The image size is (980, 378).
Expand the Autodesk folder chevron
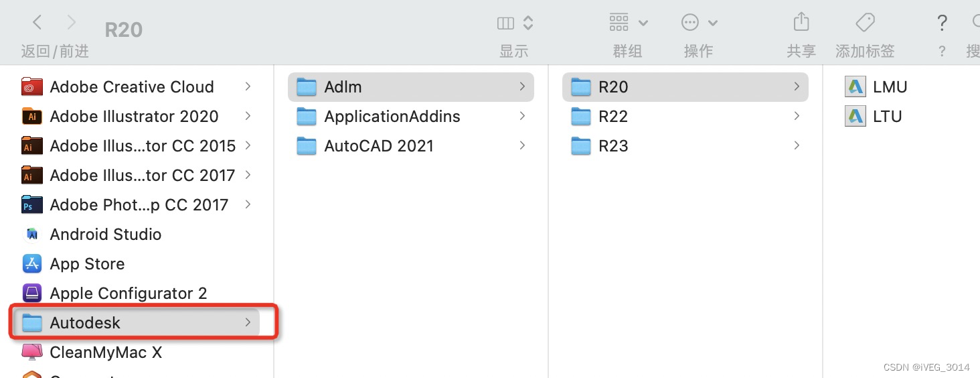tap(248, 322)
